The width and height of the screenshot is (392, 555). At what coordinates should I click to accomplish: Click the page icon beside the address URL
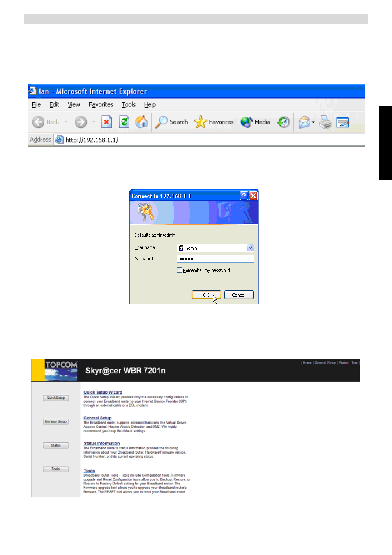[x=60, y=140]
